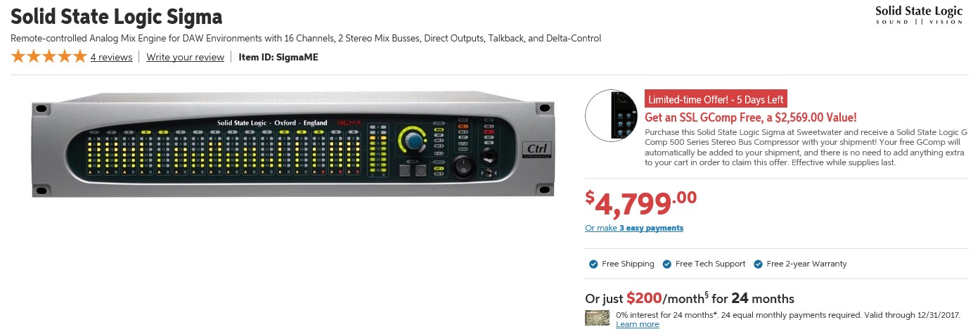Click the Free 2-year Warranty label text
The width and height of the screenshot is (980, 334).
(x=806, y=264)
